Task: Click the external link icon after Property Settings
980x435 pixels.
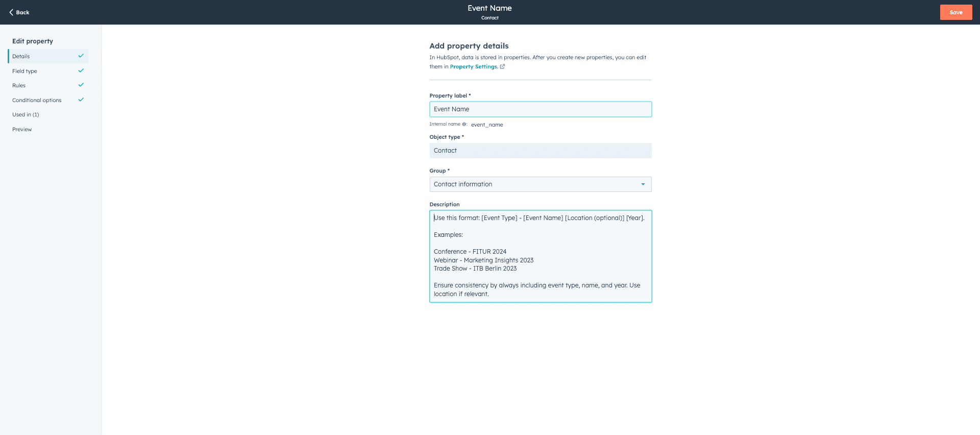Action: (502, 66)
